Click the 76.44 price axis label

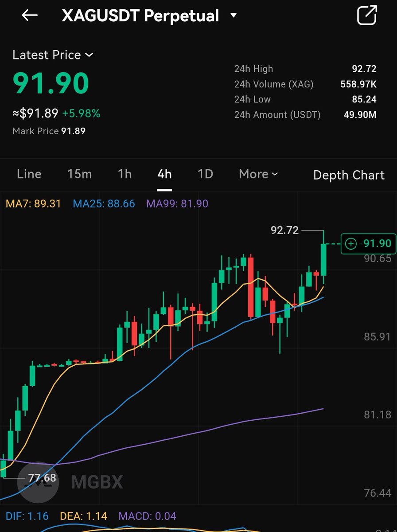[x=378, y=493]
